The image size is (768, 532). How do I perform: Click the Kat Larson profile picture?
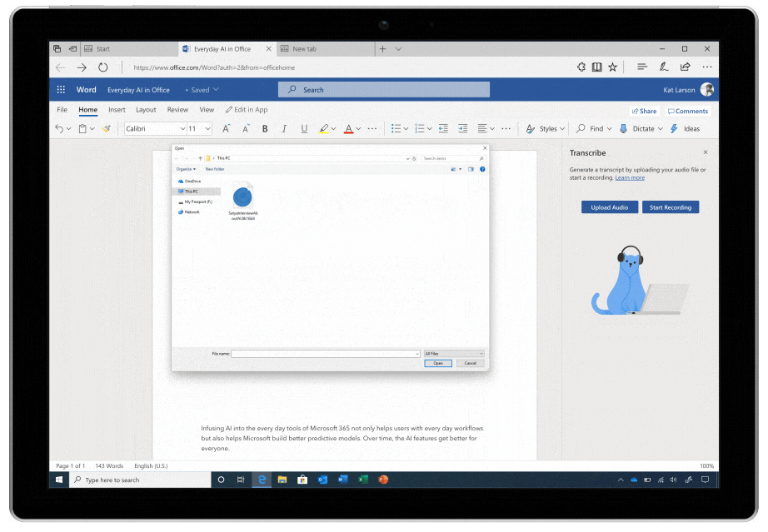(706, 90)
